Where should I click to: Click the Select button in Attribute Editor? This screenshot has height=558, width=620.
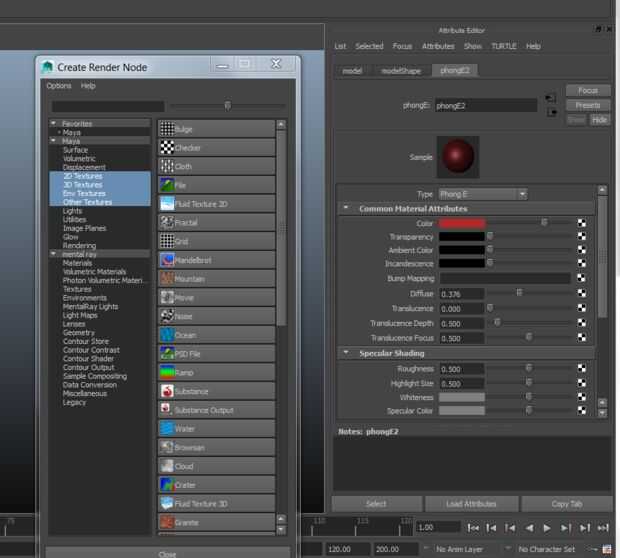point(376,504)
